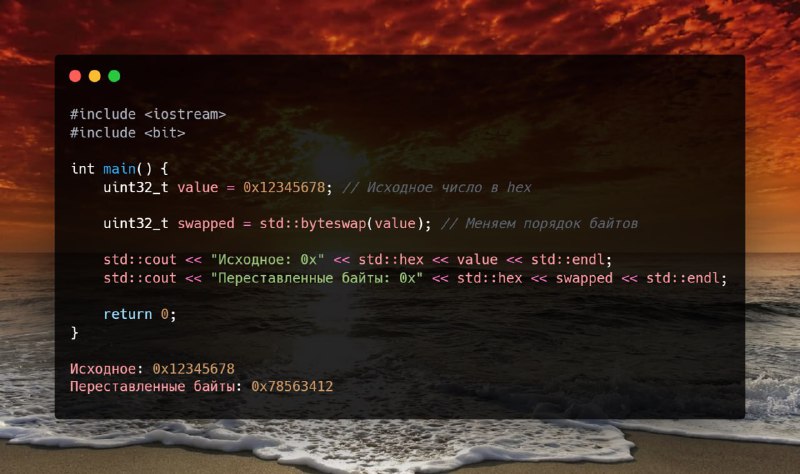Click the red close dot

[x=75, y=76]
